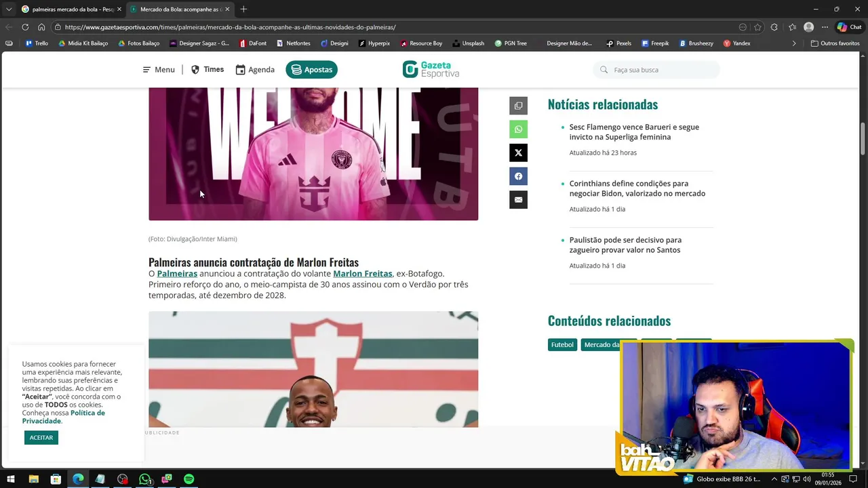The width and height of the screenshot is (868, 488).
Task: Open the Política de Privacidade link
Action: pos(63,417)
